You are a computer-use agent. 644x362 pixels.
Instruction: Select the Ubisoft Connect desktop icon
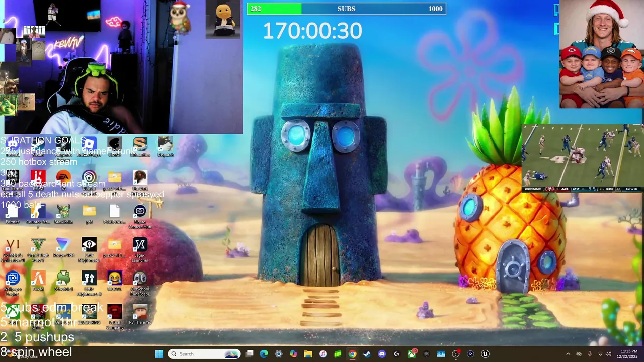coord(89,182)
